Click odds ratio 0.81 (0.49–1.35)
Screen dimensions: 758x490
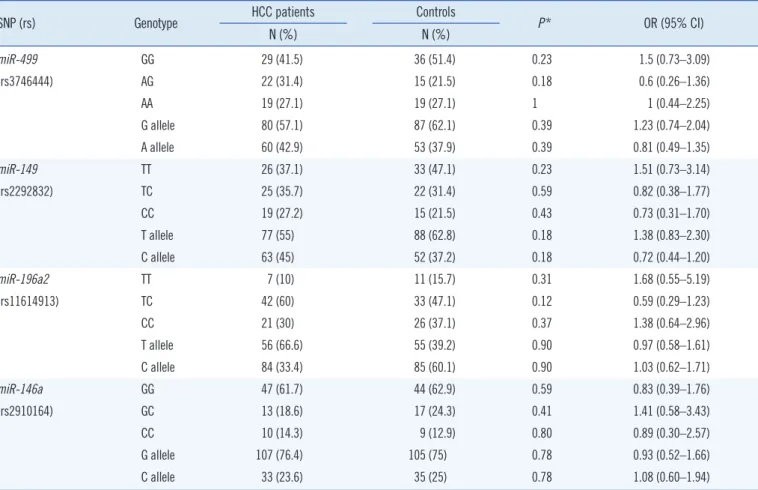coord(672,147)
